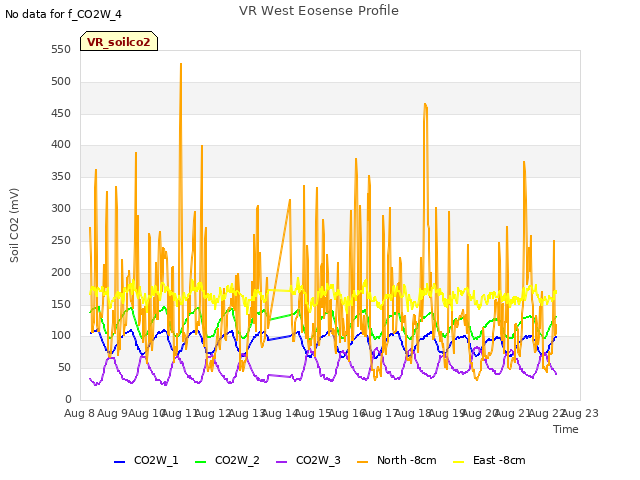
Task: Click the Soil CO2 (mV) axis label
Action: click(x=14, y=225)
